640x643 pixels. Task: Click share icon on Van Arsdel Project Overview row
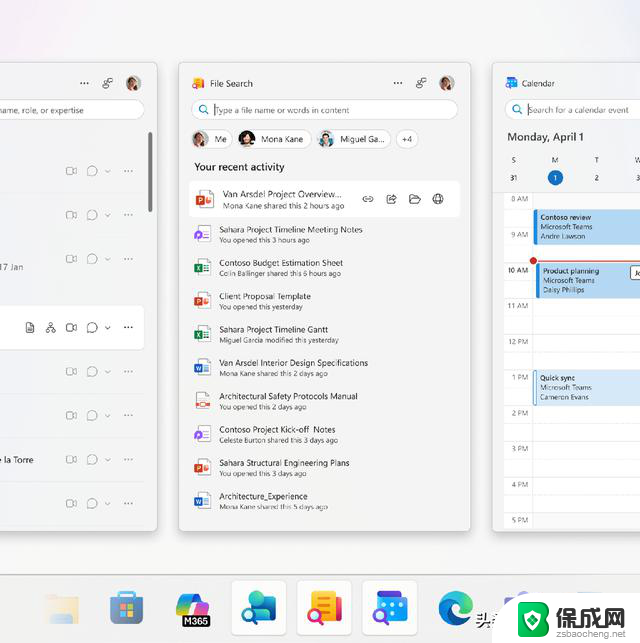392,199
